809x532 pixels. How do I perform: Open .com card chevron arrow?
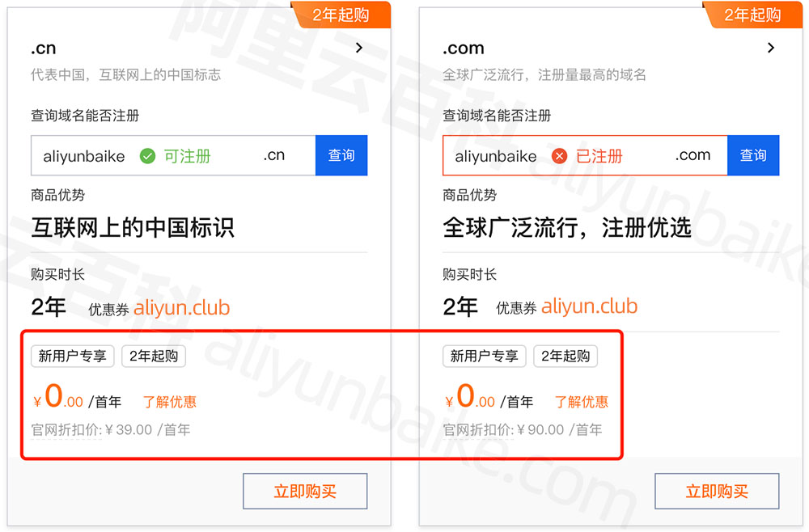pyautogui.click(x=771, y=48)
